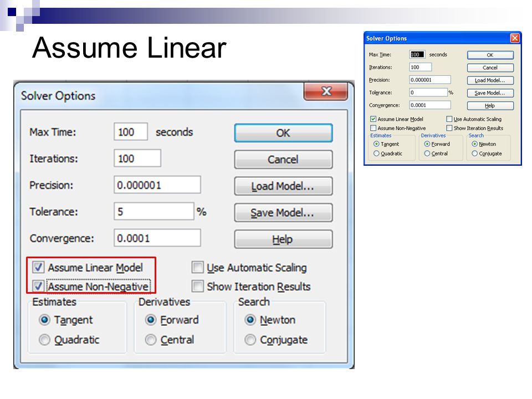This screenshot has width=532, height=399.
Task: Select Conjugate radio in small dialog
Action: (x=475, y=154)
